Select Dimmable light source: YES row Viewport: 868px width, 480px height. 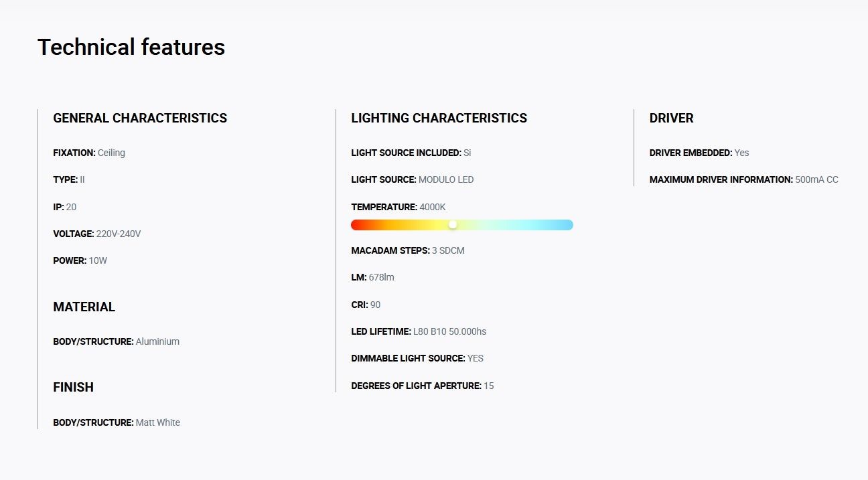tap(417, 358)
